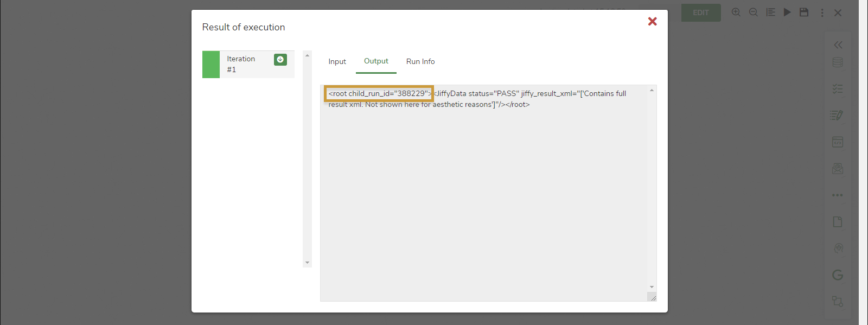Image resolution: width=868 pixels, height=325 pixels.
Task: Click the output text area scrollbar up arrow
Action: [652, 90]
